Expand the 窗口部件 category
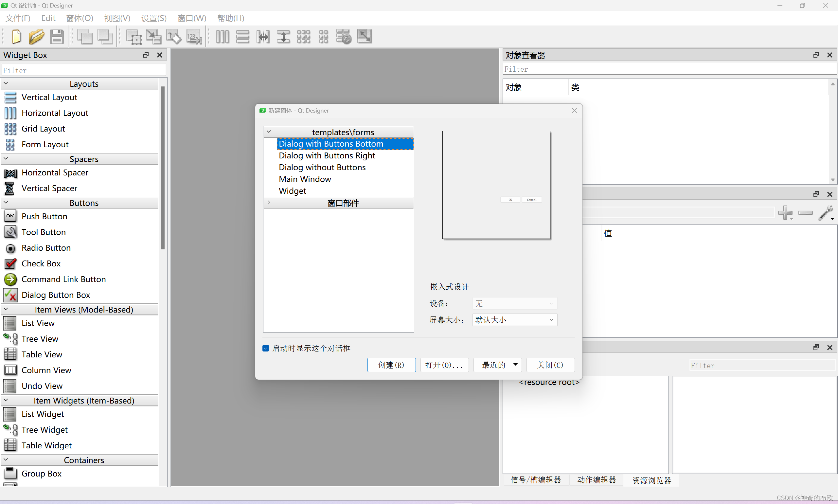This screenshot has height=504, width=838. pos(269,202)
